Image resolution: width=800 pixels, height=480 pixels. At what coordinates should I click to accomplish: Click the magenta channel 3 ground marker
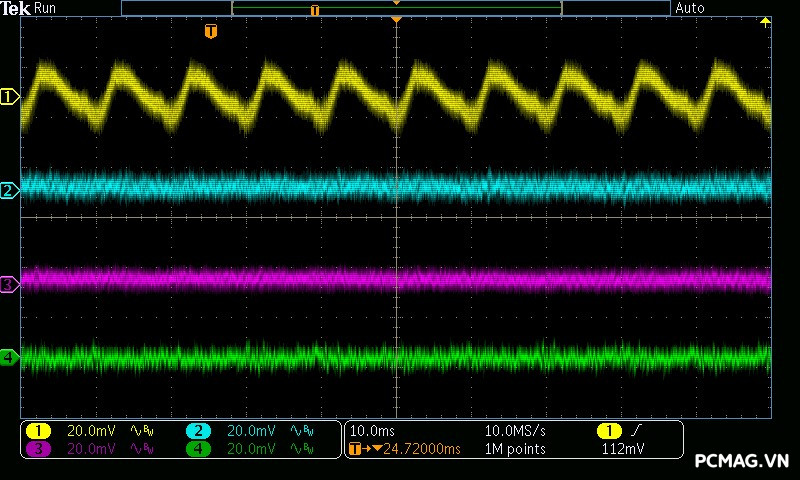pos(9,285)
